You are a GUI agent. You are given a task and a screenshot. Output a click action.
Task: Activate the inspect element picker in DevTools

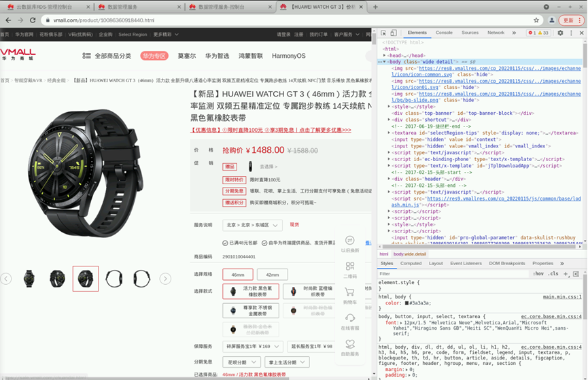pyautogui.click(x=383, y=33)
